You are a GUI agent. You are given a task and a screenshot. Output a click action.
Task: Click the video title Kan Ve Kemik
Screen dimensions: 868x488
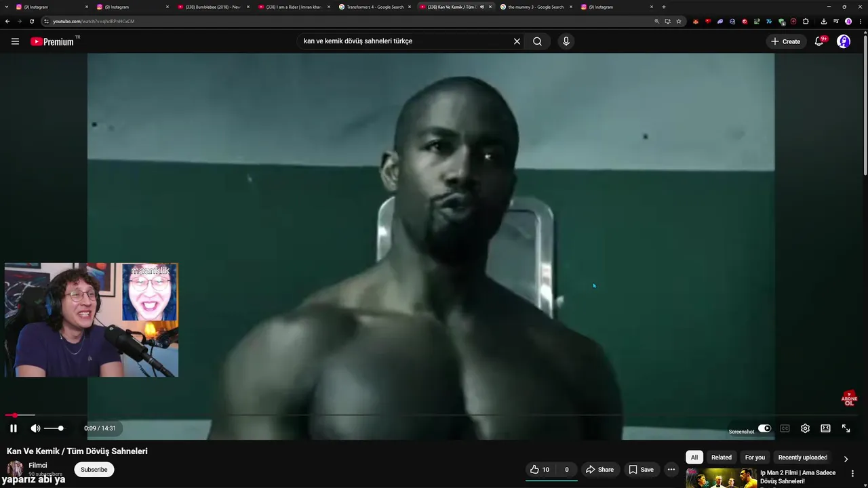77,451
